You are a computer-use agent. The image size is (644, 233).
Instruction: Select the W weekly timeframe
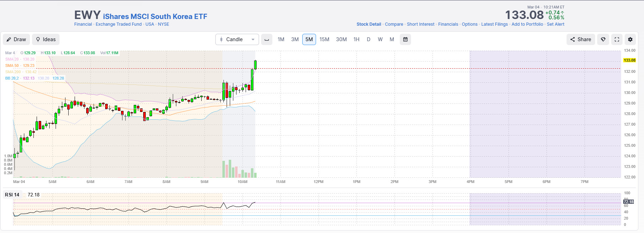tap(380, 39)
